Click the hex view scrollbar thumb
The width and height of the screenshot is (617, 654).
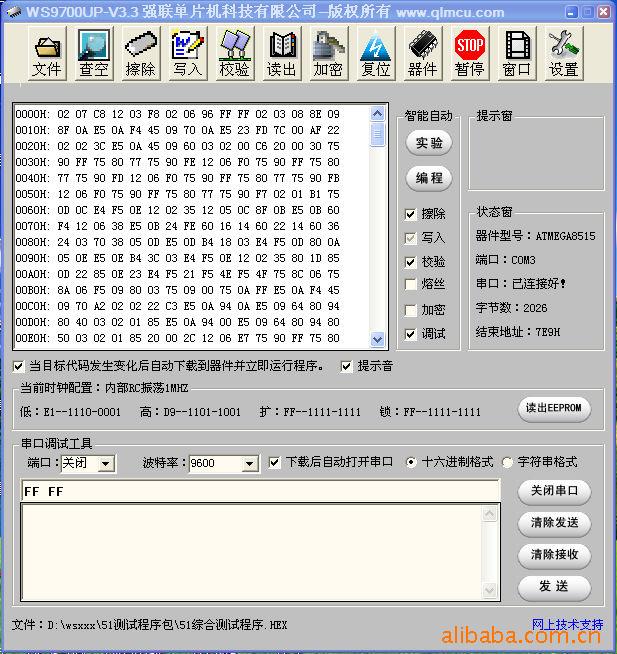coord(378,134)
